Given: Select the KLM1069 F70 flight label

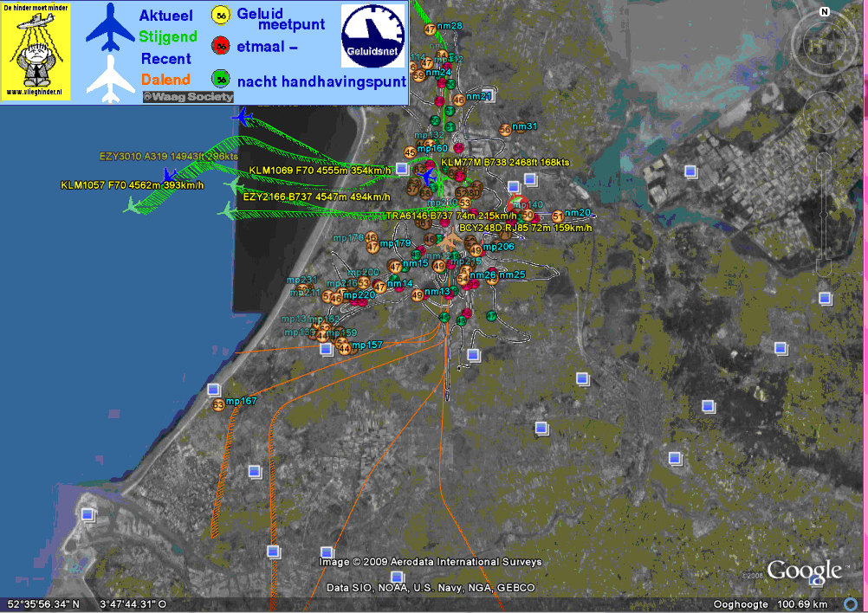Looking at the screenshot, I should (320, 171).
